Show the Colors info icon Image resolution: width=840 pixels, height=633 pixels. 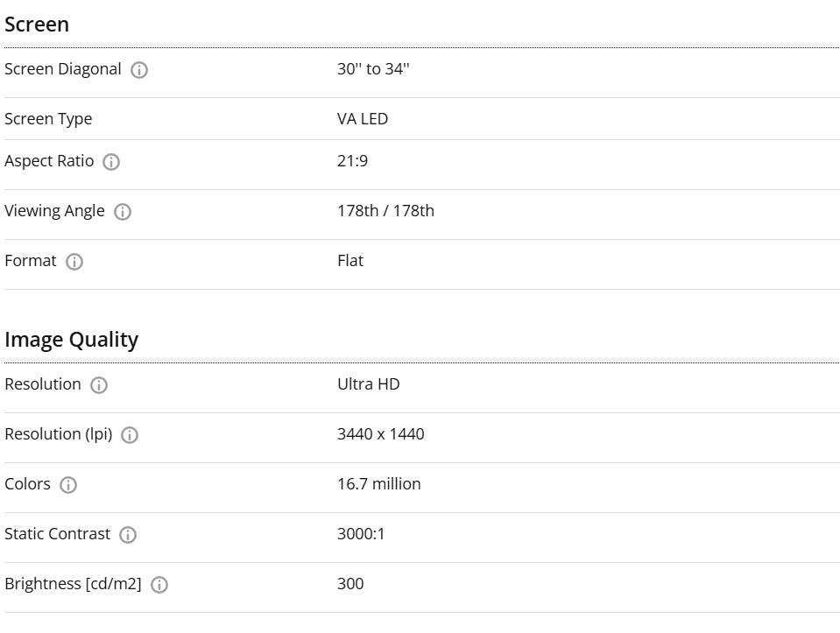pyautogui.click(x=68, y=485)
